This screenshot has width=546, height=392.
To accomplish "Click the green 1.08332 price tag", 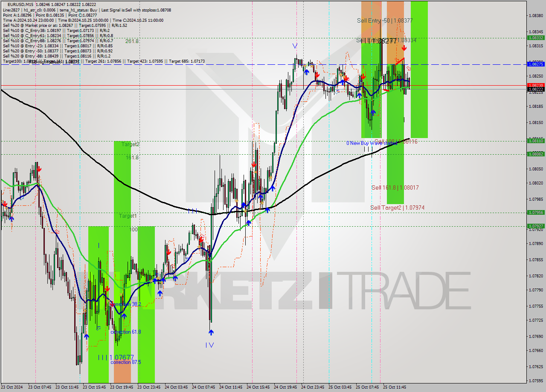I will tap(536, 37).
